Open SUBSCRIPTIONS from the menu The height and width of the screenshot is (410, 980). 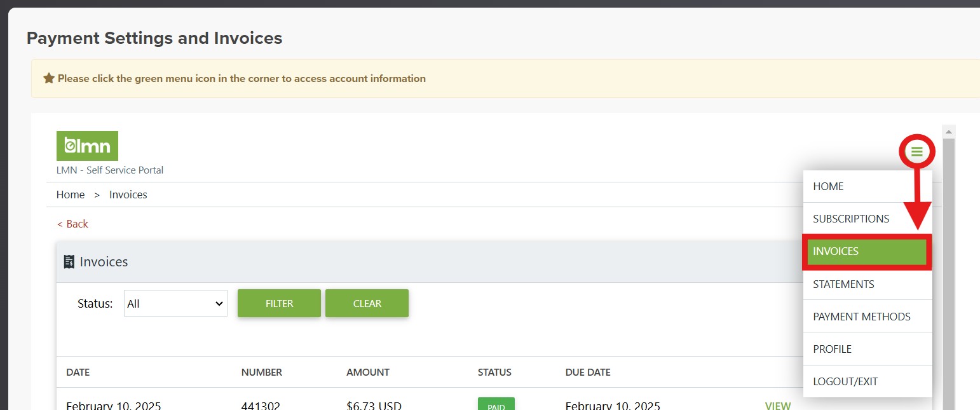click(x=868, y=219)
